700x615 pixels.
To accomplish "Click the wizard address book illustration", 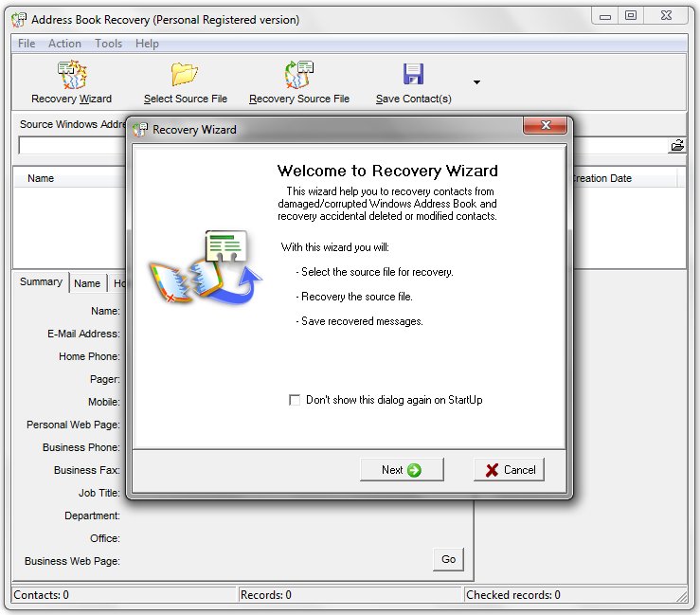I will click(x=206, y=267).
